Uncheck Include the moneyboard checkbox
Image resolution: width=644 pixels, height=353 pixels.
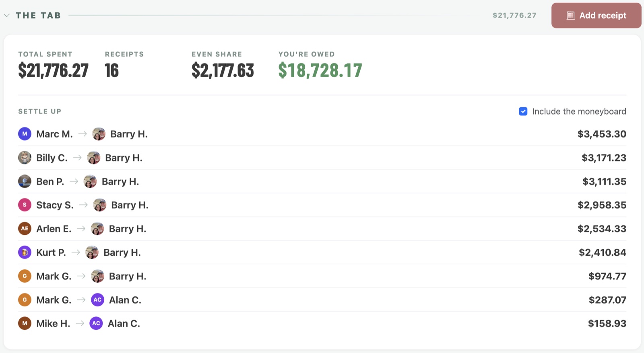[x=523, y=111]
